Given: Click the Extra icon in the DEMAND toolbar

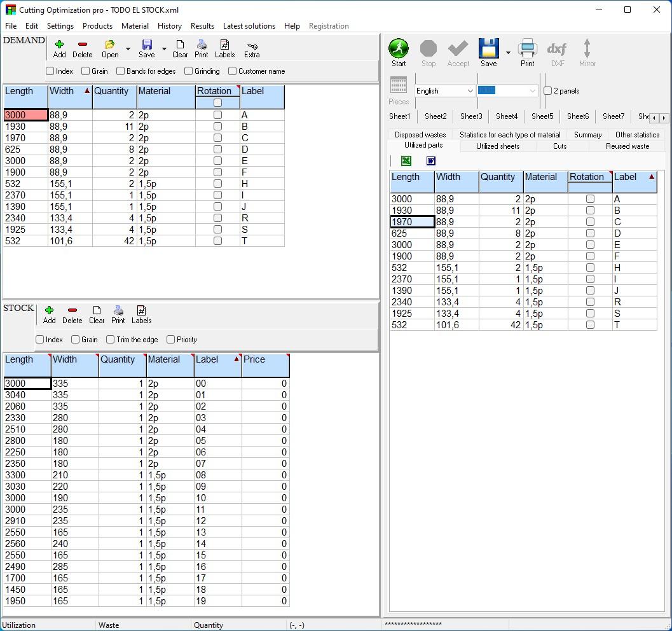Looking at the screenshot, I should point(252,48).
